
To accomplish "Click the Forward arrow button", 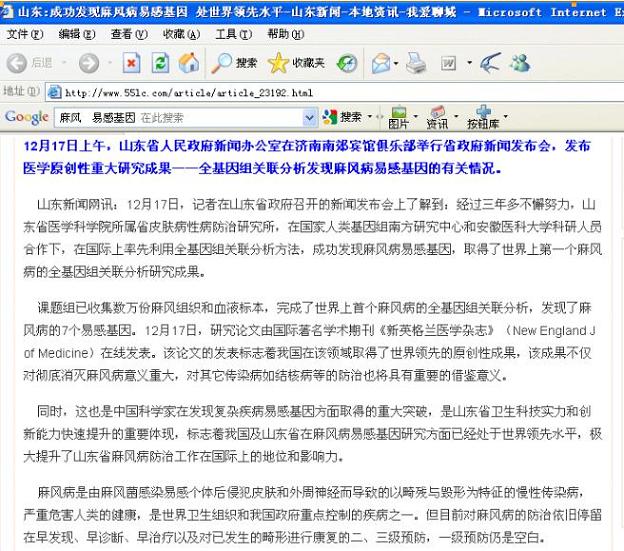I will [88, 63].
